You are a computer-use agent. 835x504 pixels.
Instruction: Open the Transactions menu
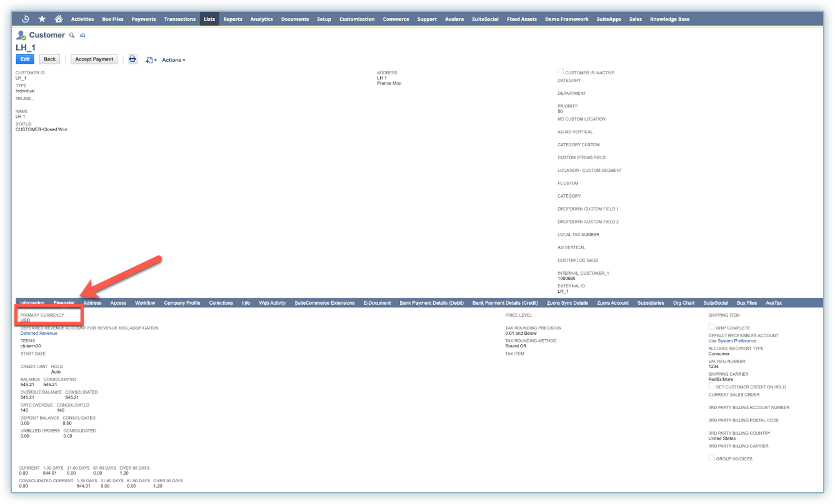point(179,19)
